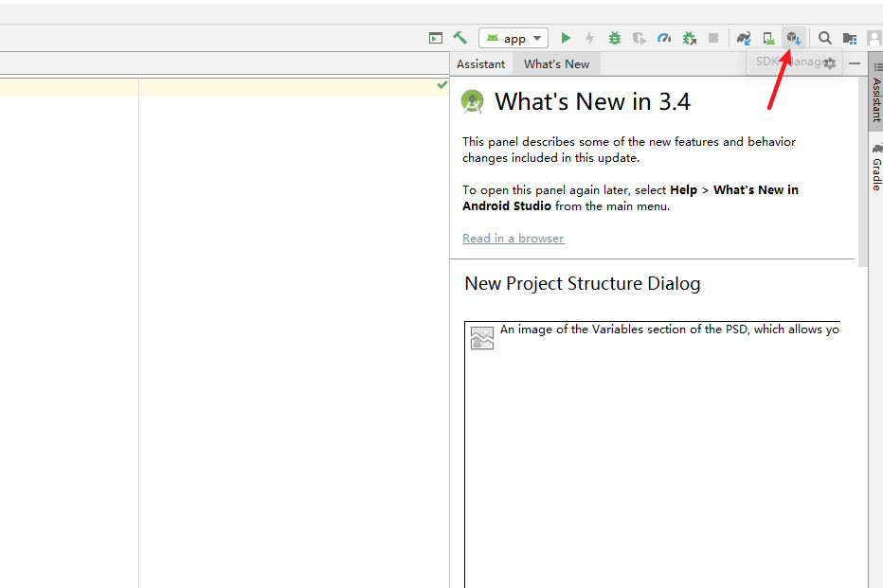This screenshot has height=588, width=883.
Task: Open the Project Structure icon
Action: (x=850, y=38)
